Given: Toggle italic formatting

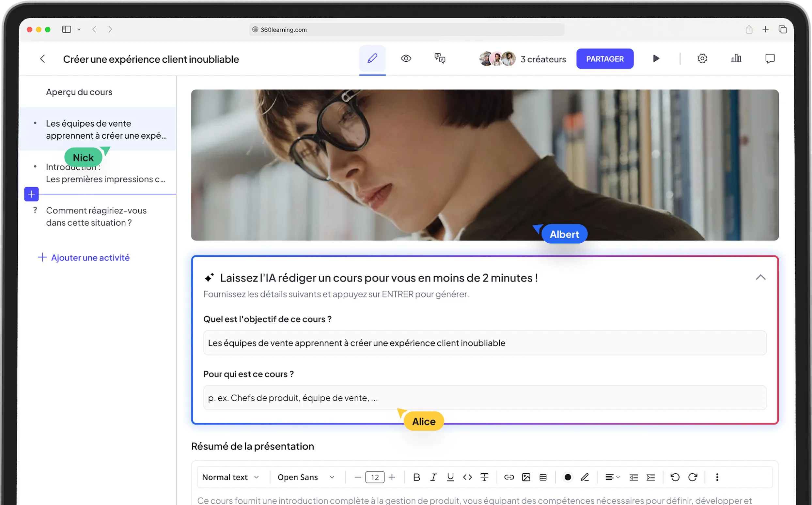Looking at the screenshot, I should pyautogui.click(x=433, y=477).
